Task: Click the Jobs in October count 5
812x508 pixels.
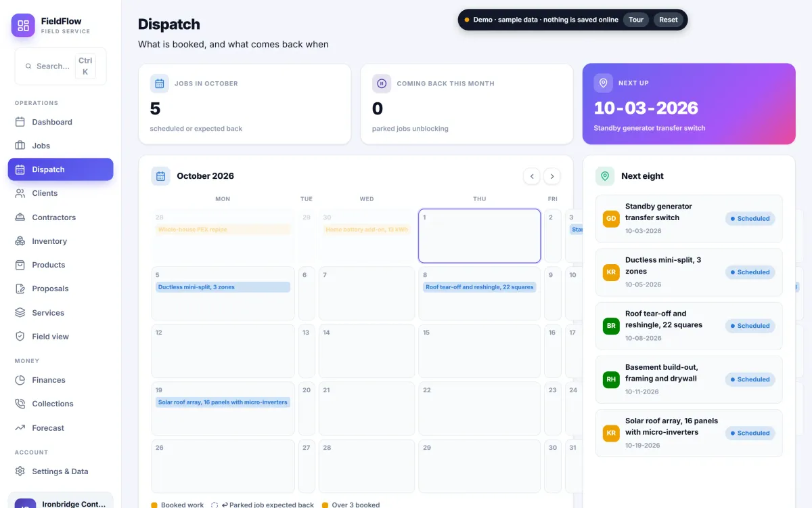Action: tap(155, 108)
